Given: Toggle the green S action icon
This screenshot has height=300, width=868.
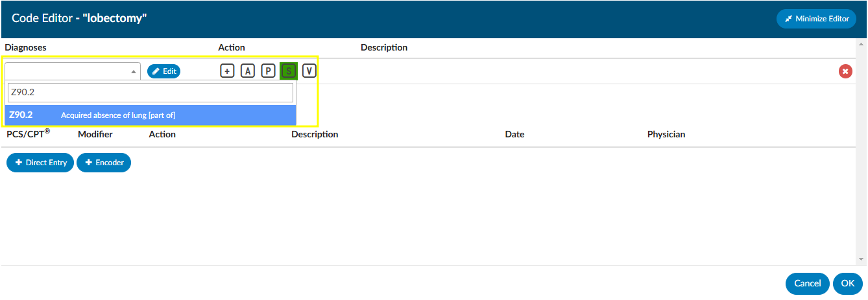Looking at the screenshot, I should pos(289,71).
